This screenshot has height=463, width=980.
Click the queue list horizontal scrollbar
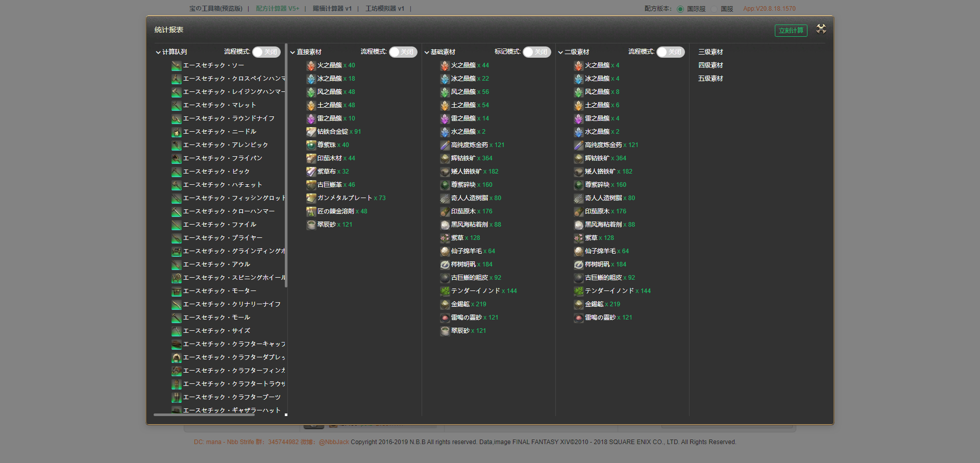click(204, 415)
